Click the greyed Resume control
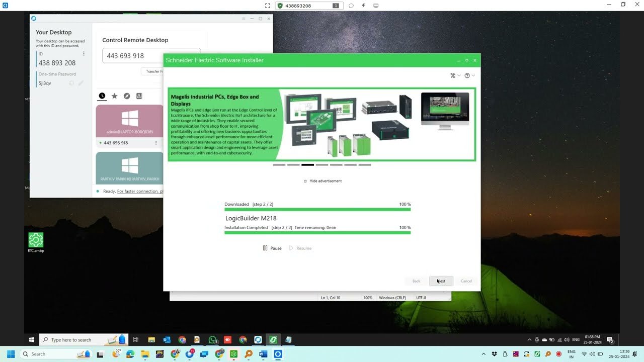Viewport: 644px width, 362px height. 300,248
